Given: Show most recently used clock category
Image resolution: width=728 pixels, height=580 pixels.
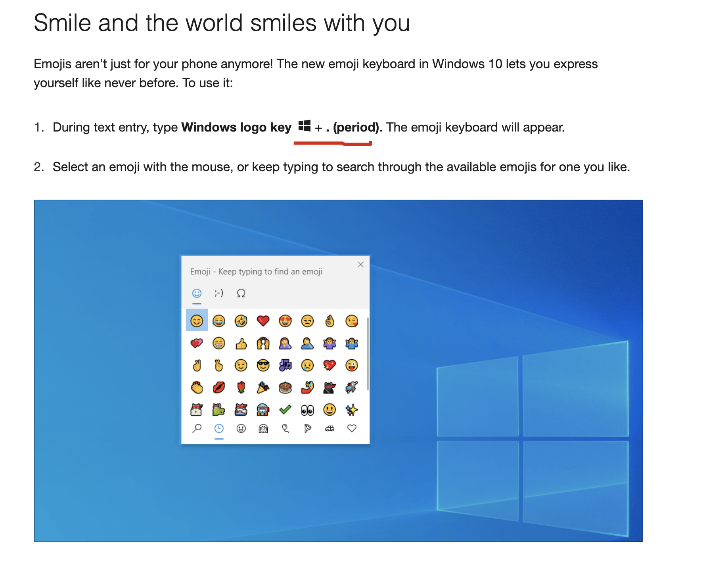Looking at the screenshot, I should click(219, 428).
